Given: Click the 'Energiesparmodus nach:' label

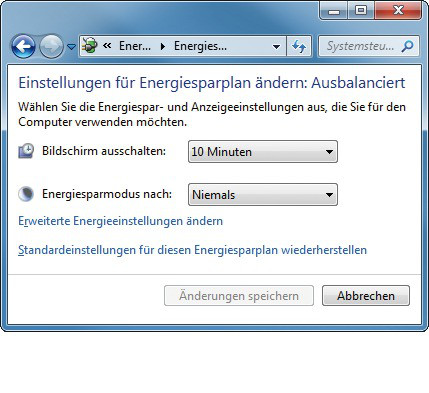Looking at the screenshot, I should [x=107, y=194].
